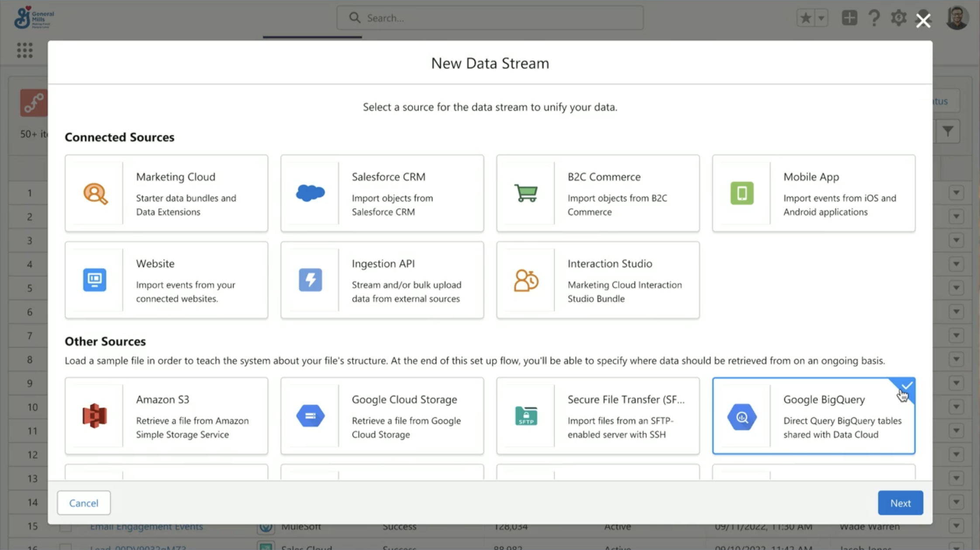Choose the Salesforce CRM cloud icon

tap(310, 193)
